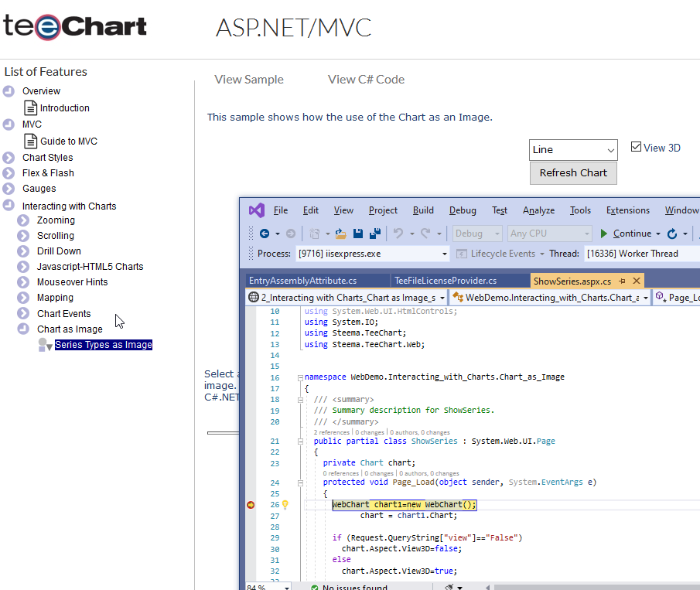Viewport: 700px width, 590px height.
Task: Expand the Chart Styles feature group
Action: tap(9, 158)
